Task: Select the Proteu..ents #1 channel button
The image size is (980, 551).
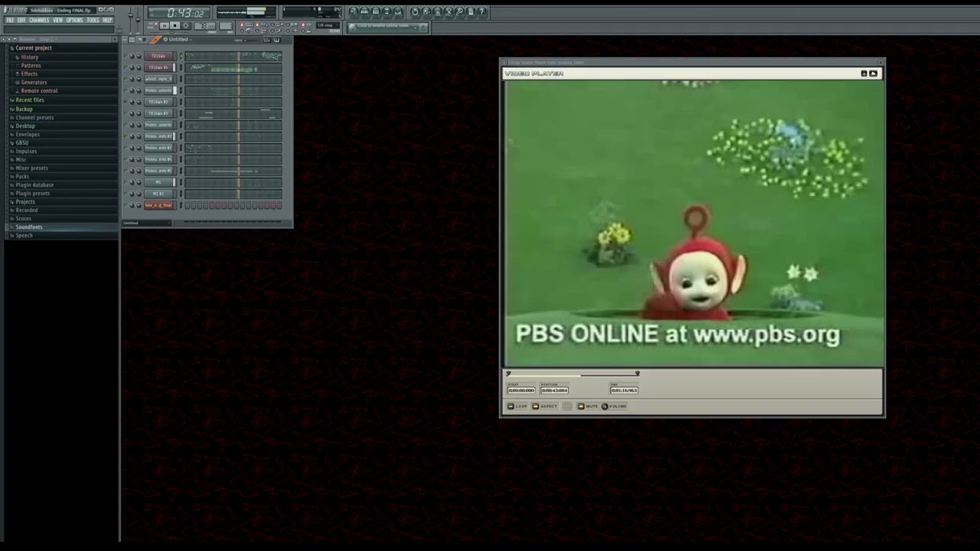Action: pyautogui.click(x=158, y=136)
